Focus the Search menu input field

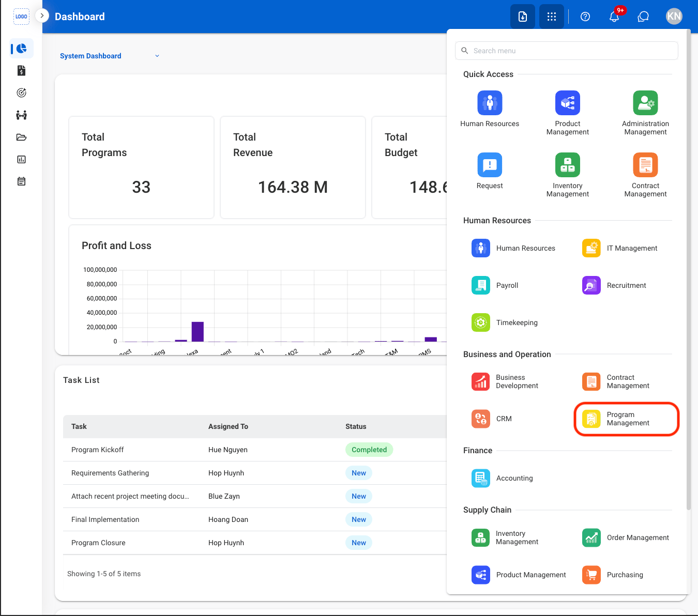(x=567, y=51)
